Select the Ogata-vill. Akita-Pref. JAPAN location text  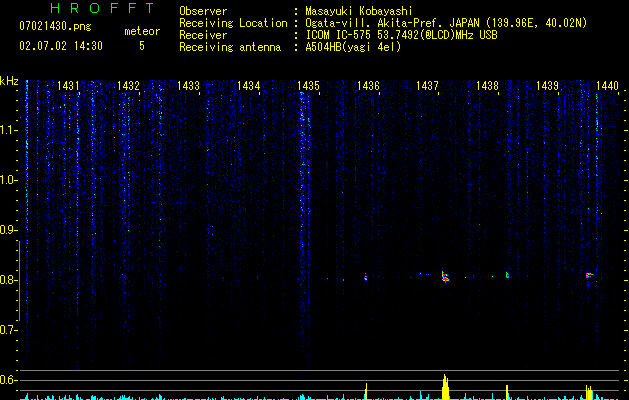[x=446, y=23]
